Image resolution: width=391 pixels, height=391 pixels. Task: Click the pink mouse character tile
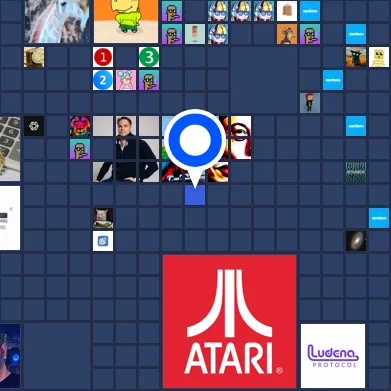[x=126, y=80]
